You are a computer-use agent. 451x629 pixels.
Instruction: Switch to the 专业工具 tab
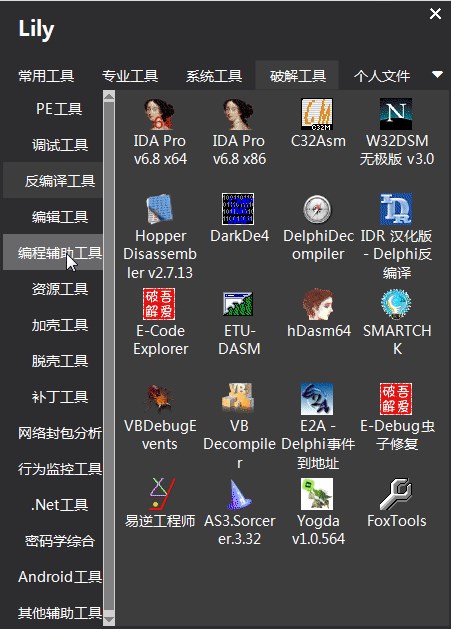point(130,75)
